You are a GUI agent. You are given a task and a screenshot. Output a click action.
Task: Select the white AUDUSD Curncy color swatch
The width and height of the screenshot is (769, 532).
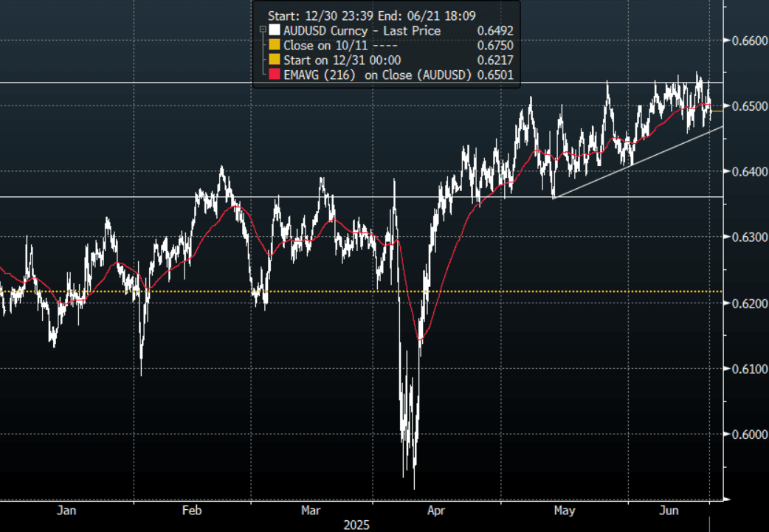[x=275, y=30]
